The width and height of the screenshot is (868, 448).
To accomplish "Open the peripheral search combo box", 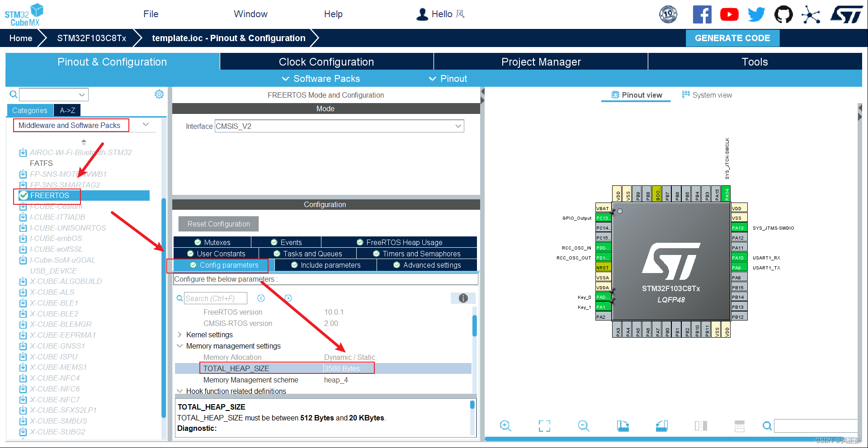I will pos(53,94).
